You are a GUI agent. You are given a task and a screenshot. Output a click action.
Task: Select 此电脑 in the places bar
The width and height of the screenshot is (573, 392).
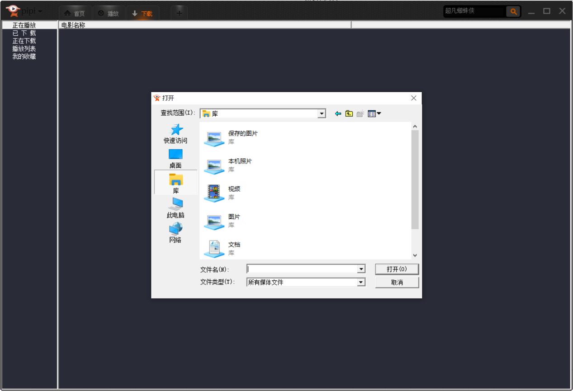(175, 208)
